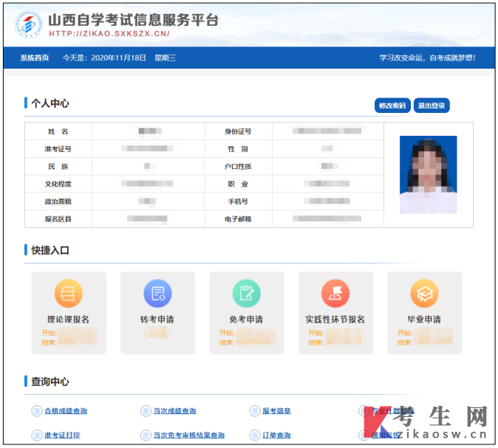Click the candidate photo thumbnail
The image size is (498, 448).
[428, 174]
